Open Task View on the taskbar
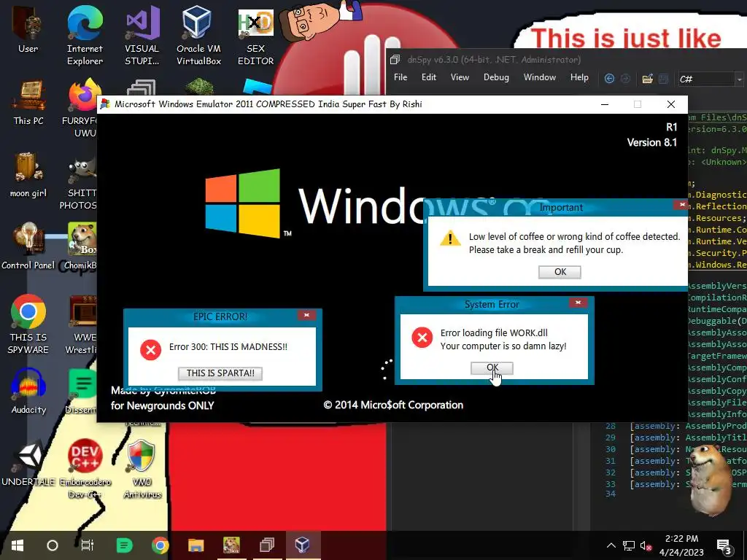The width and height of the screenshot is (747, 560). (x=88, y=545)
